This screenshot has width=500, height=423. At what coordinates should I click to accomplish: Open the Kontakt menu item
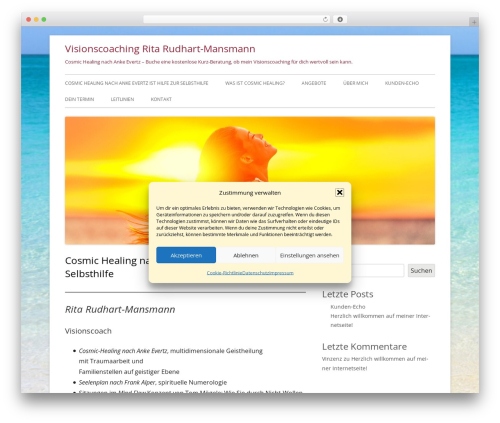tap(161, 99)
